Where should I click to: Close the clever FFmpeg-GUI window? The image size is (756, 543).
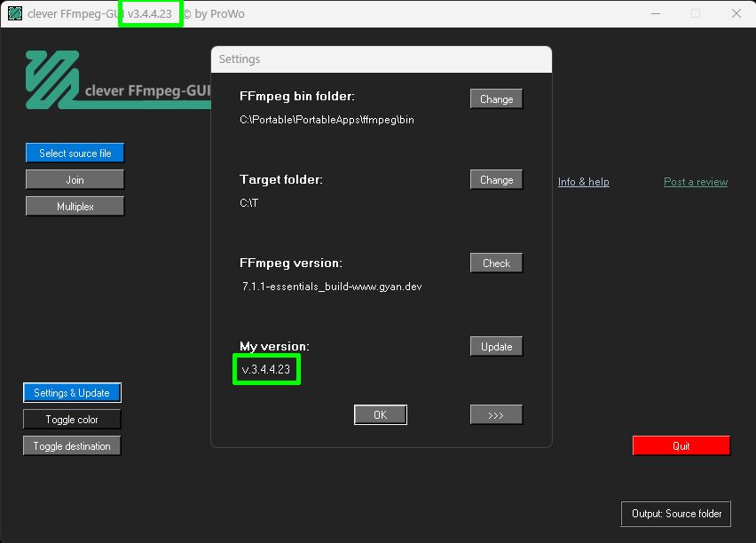[x=736, y=13]
